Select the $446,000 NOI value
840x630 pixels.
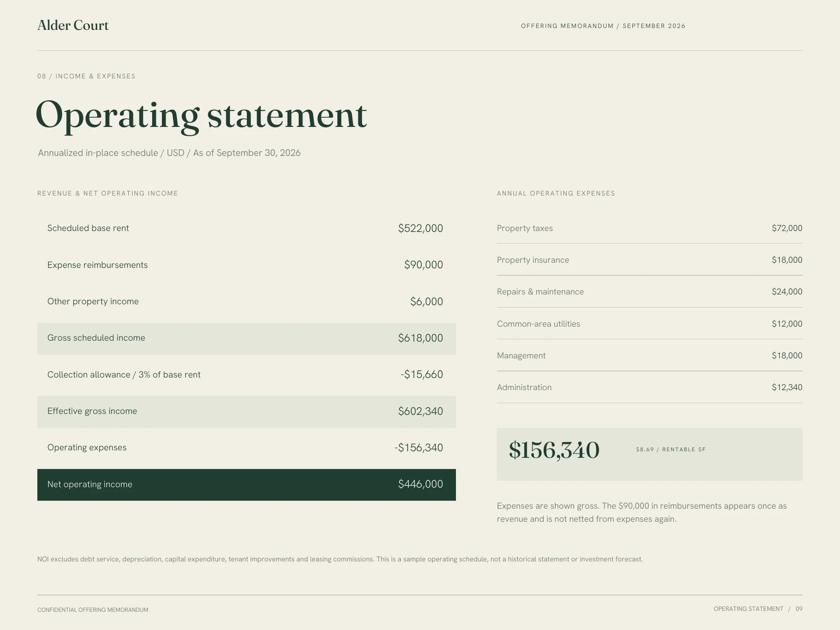[x=420, y=484]
